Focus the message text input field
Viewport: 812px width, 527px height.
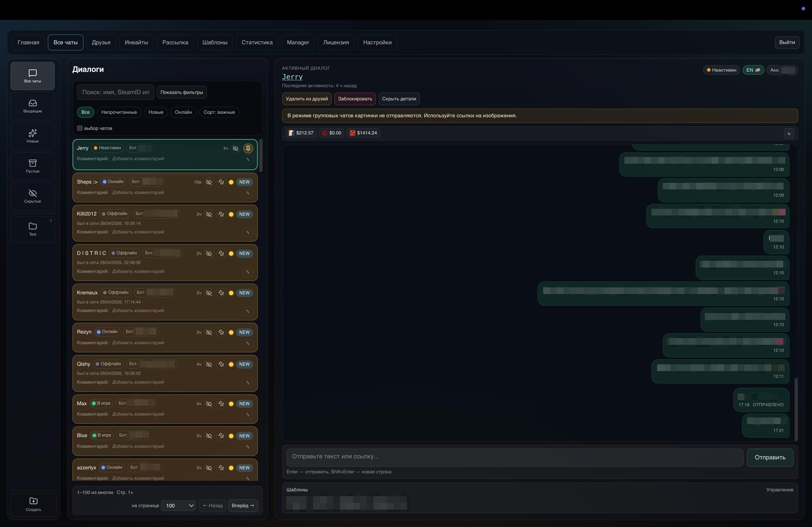pyautogui.click(x=515, y=458)
